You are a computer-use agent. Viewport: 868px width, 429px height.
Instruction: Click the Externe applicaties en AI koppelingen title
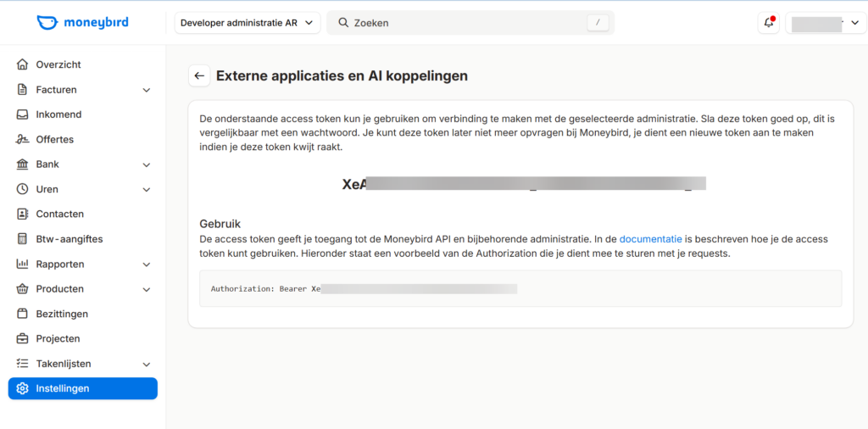click(342, 75)
